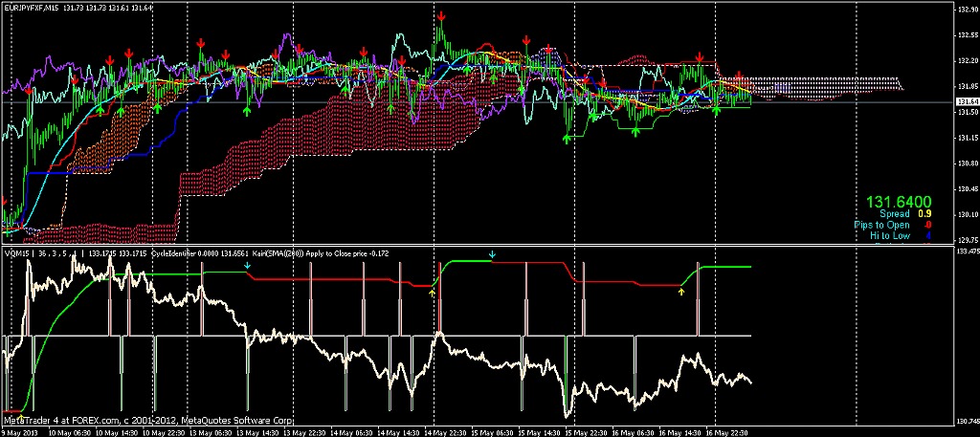Click the cyan down arrow in the indicator subwindow
Screen dimensions: 980x437
click(x=492, y=255)
